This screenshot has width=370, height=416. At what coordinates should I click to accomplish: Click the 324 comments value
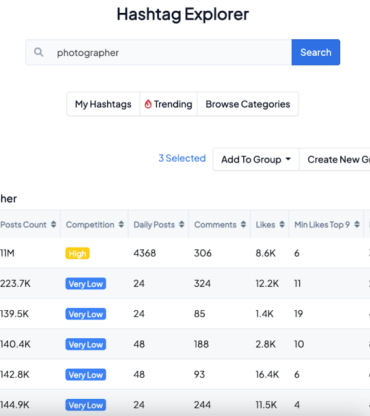[x=202, y=283]
